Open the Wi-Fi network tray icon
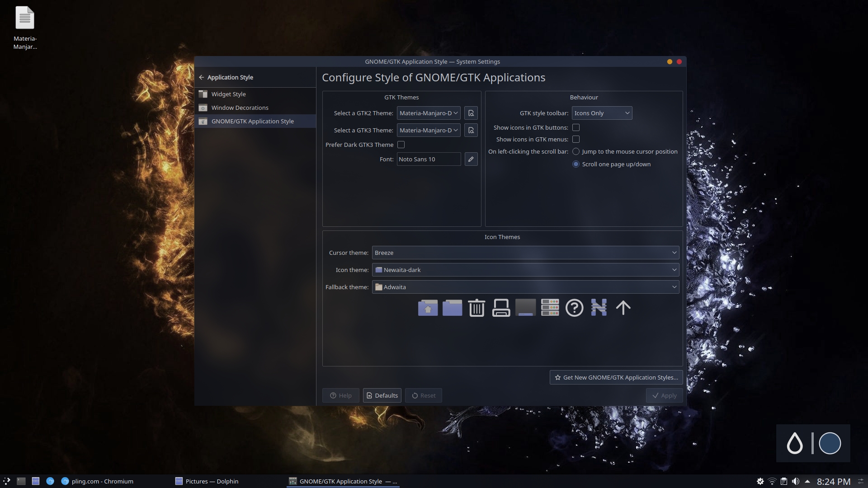 click(x=772, y=481)
